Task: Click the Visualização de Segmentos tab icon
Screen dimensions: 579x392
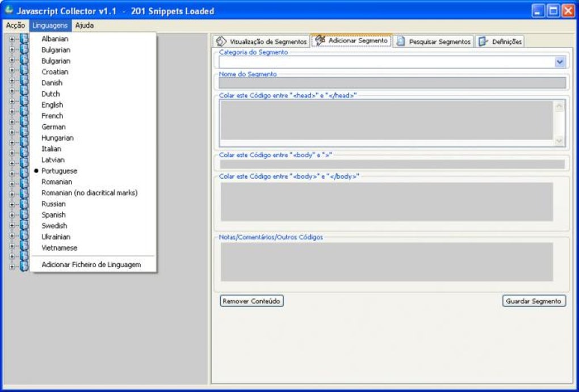Action: point(221,41)
